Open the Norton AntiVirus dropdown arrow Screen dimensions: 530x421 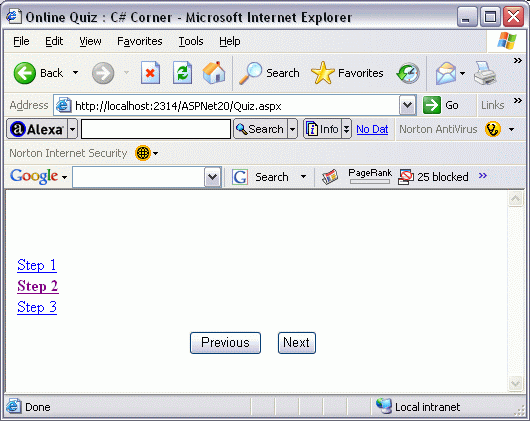(511, 129)
